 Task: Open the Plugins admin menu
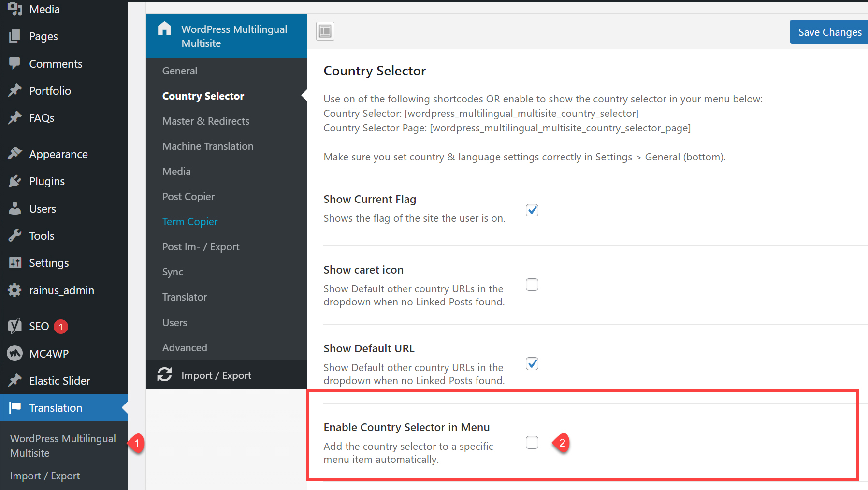(x=64, y=181)
